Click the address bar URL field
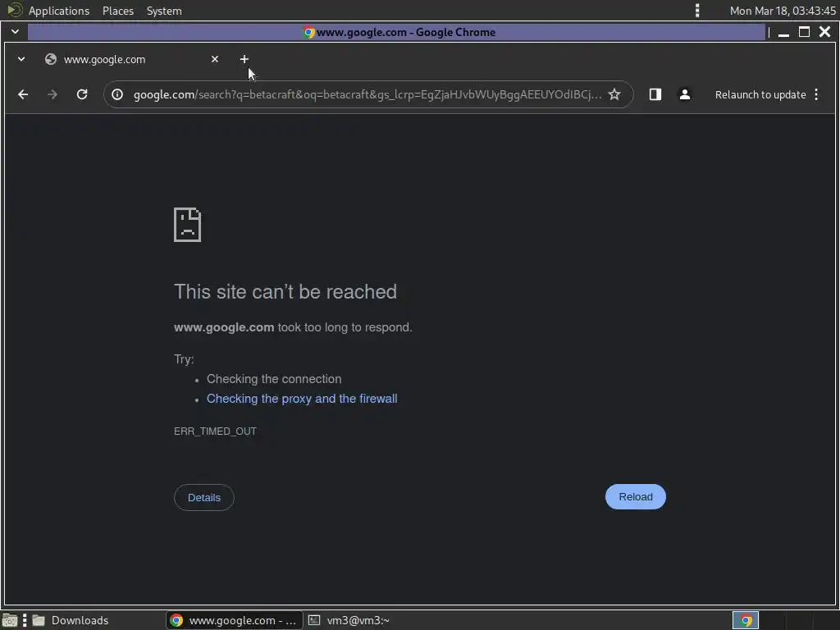Screen dimensions: 840x630 [367, 95]
